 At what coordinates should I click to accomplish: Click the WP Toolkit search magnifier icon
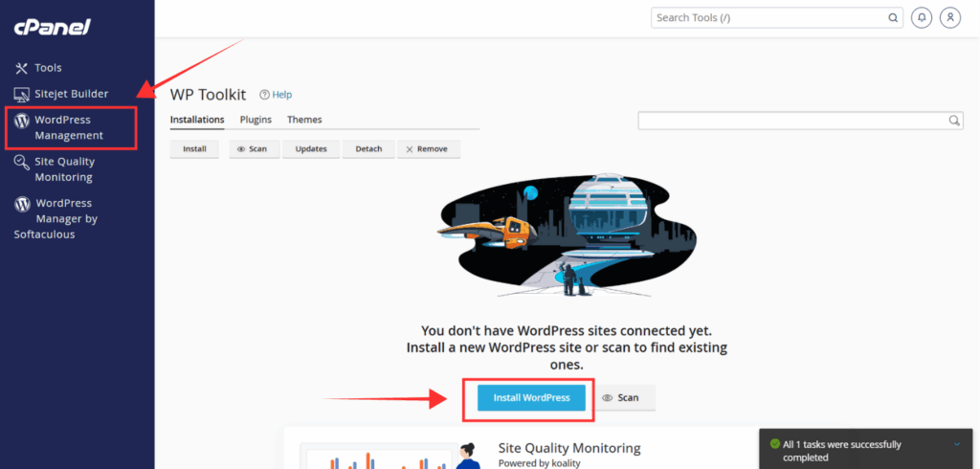pyautogui.click(x=954, y=121)
